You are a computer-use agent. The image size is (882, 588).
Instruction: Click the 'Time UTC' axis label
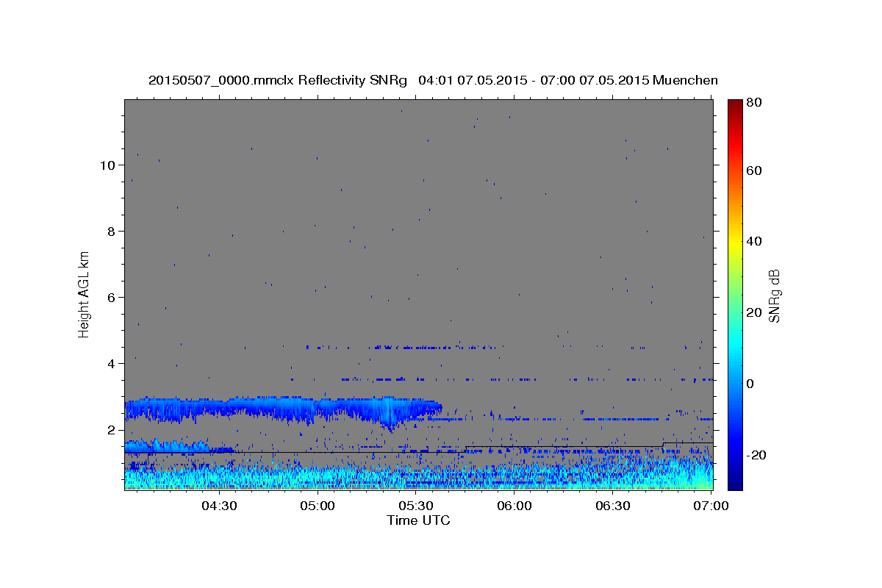[x=418, y=520]
